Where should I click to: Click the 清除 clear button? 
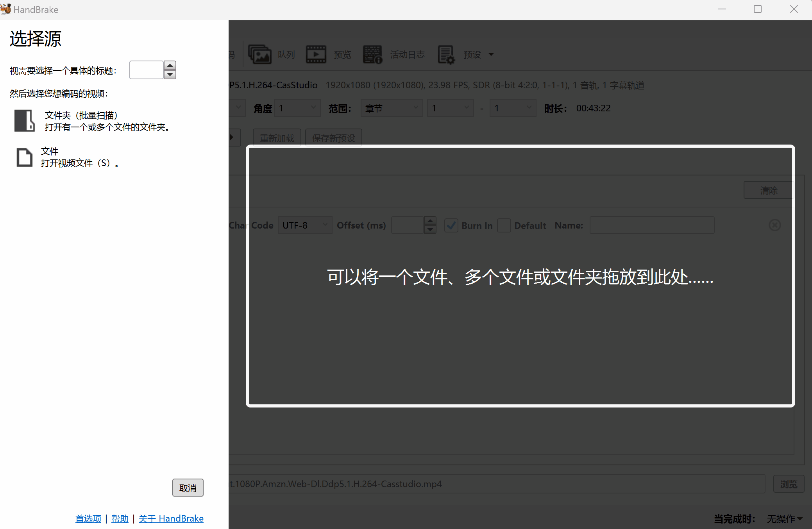[768, 190]
